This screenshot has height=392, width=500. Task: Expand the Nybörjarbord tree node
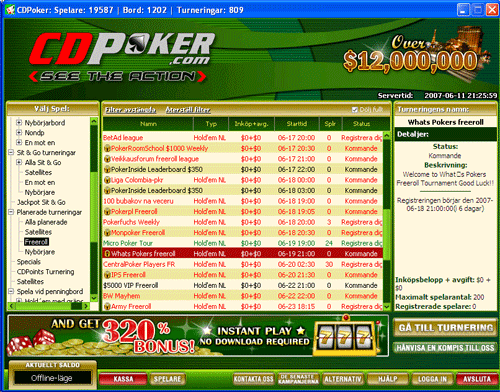pos(19,123)
